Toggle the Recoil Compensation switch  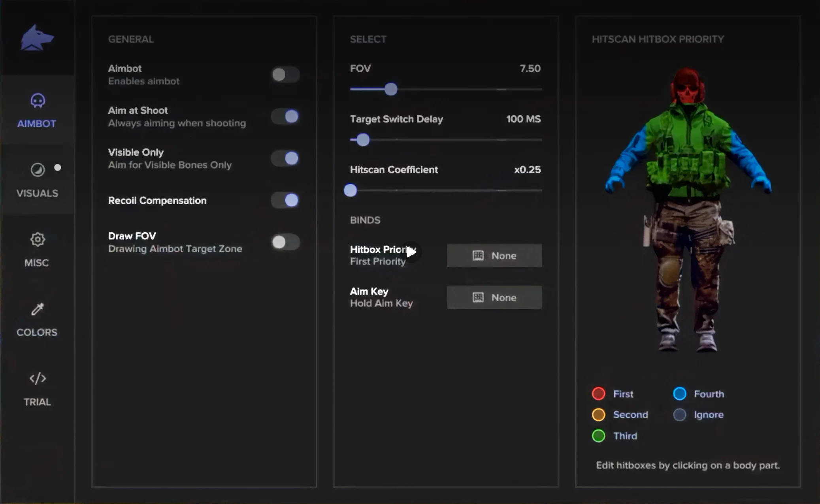coord(285,200)
